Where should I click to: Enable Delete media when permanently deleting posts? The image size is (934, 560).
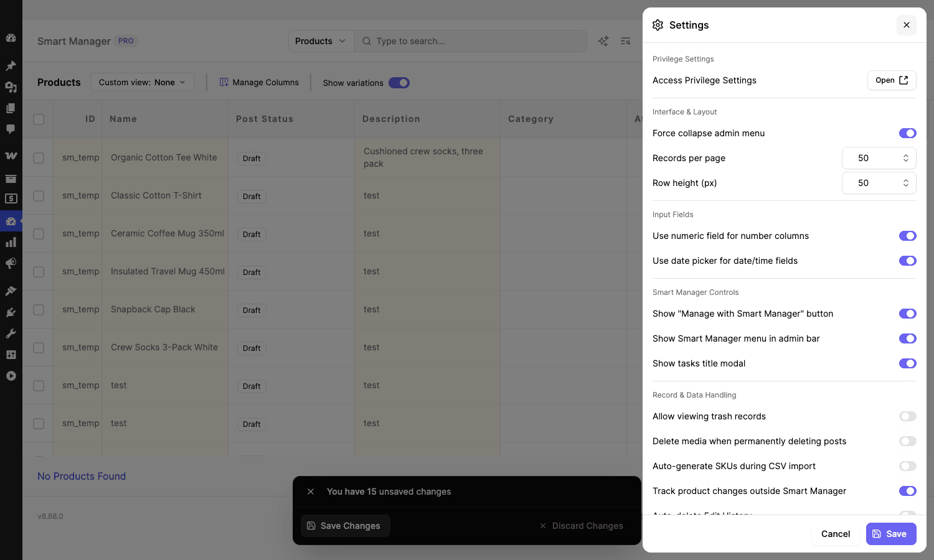pos(908,441)
